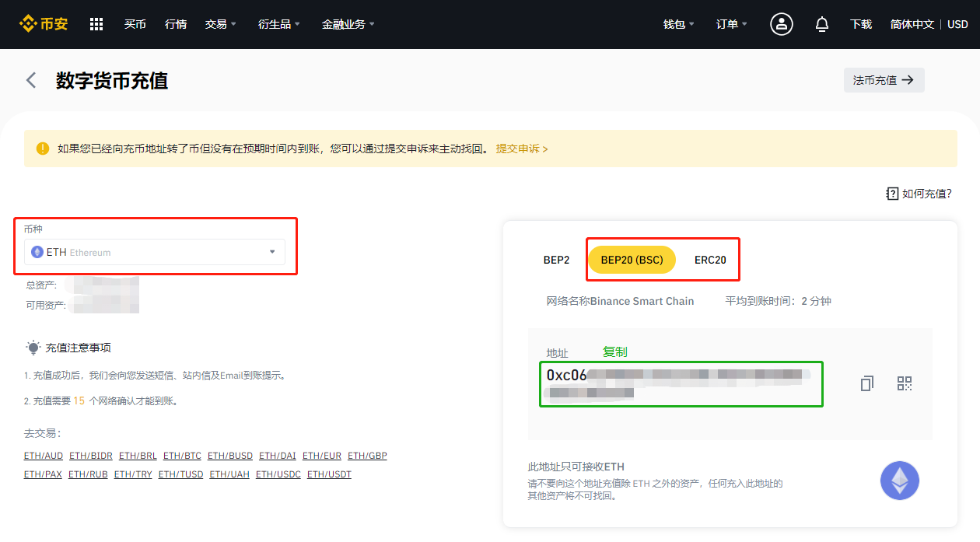Screen dimensions: 980x542
Task: Click the lightbulb deposit notes icon
Action: (33, 348)
